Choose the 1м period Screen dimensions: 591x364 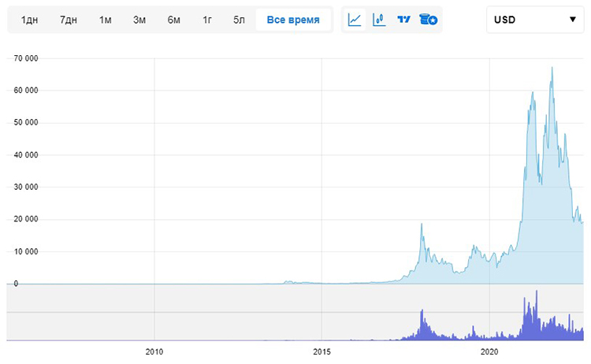pyautogui.click(x=105, y=20)
